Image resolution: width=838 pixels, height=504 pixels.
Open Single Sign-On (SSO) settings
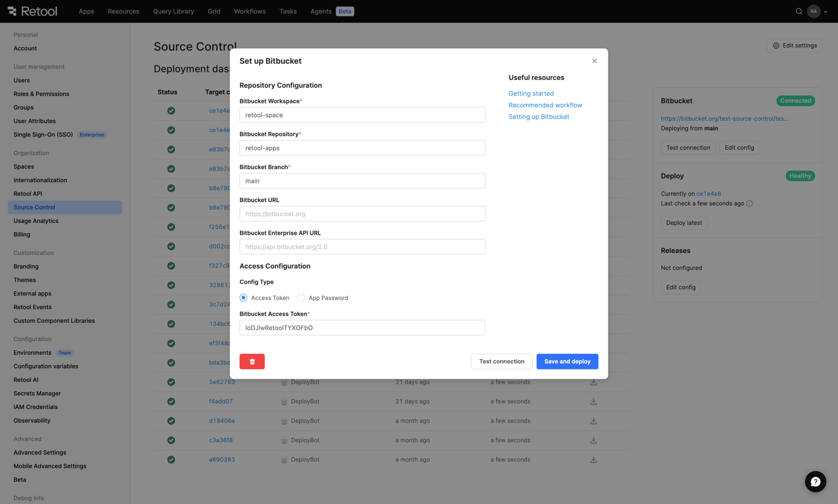pos(43,134)
